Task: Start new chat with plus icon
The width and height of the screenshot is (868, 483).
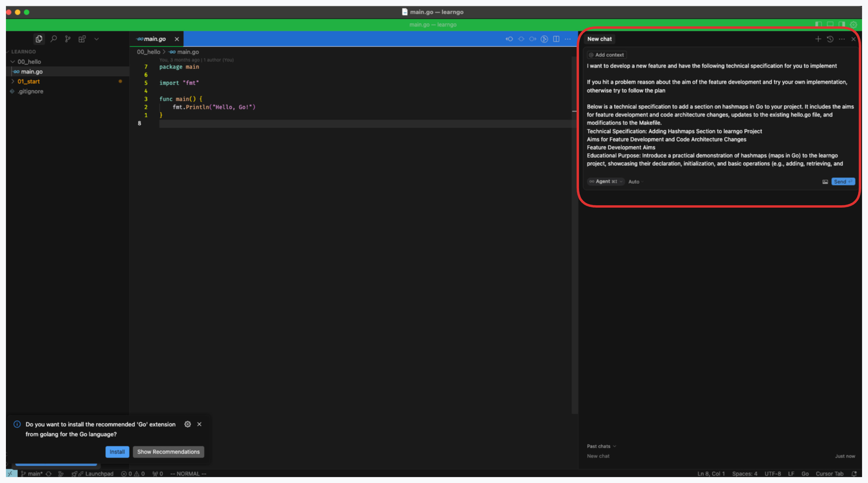Action: coord(818,39)
